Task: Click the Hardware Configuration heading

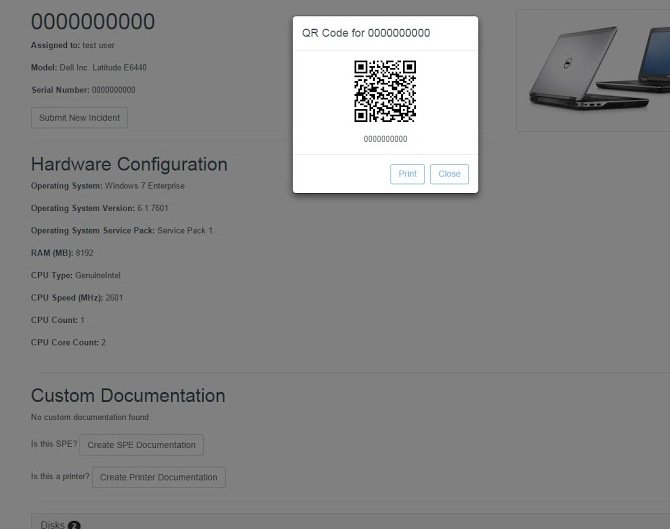Action: (x=129, y=165)
